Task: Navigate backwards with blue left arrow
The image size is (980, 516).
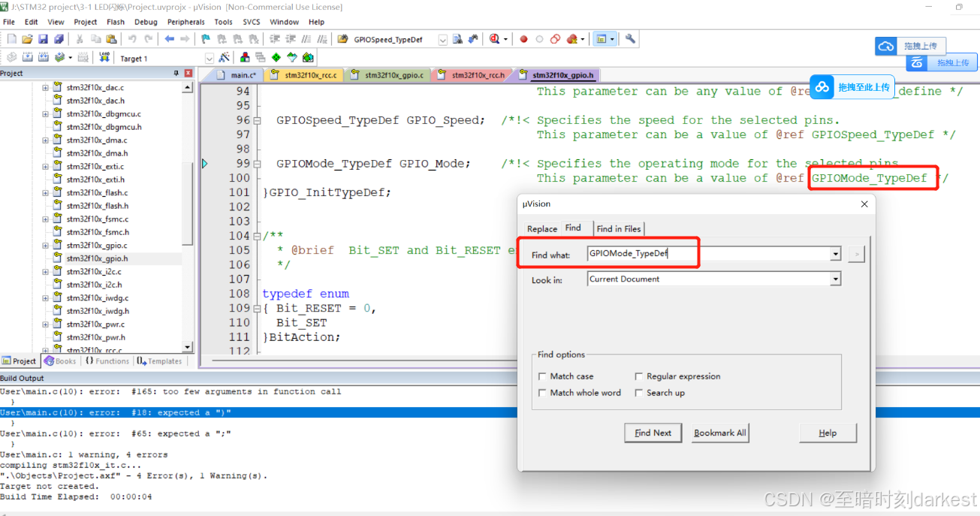Action: 170,39
